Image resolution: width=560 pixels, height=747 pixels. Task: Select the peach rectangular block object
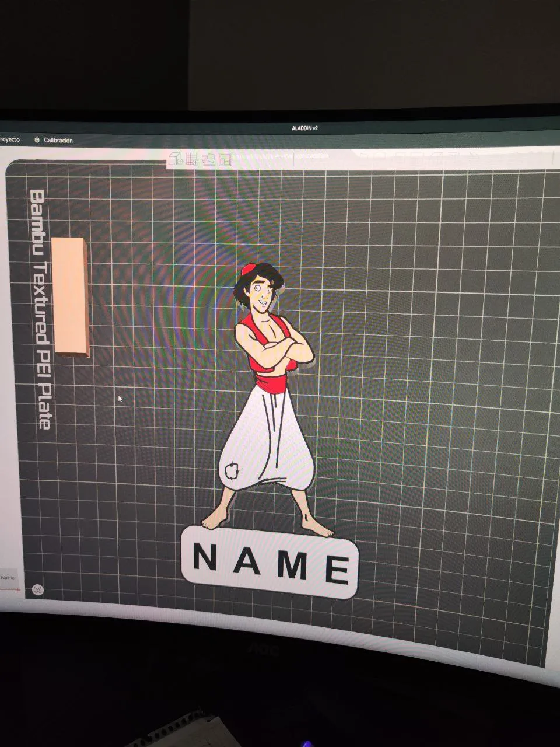tap(69, 297)
